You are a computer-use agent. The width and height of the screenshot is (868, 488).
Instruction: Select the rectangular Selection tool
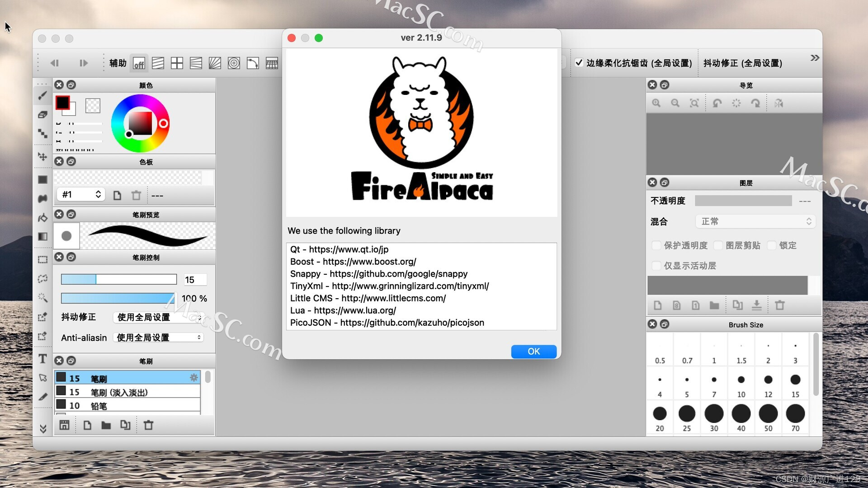42,260
